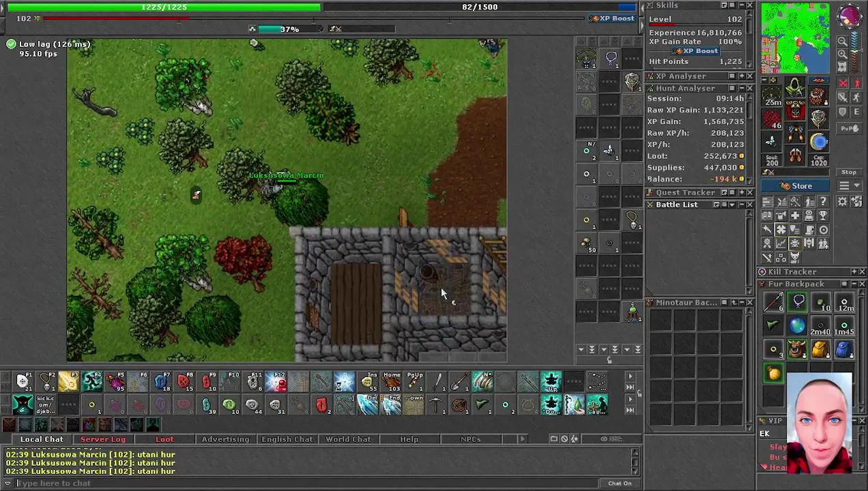Open the English Chat tab
Screen dimensions: 868x491
(x=287, y=439)
